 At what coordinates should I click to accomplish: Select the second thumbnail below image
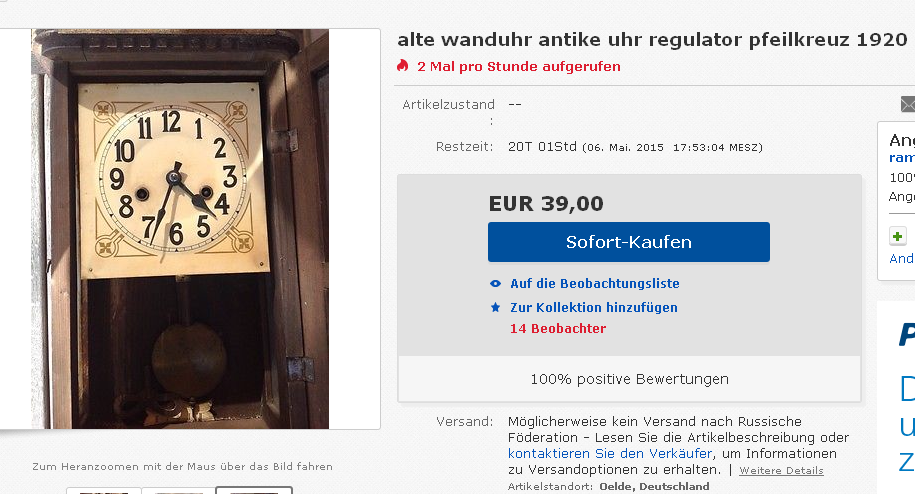(x=178, y=491)
